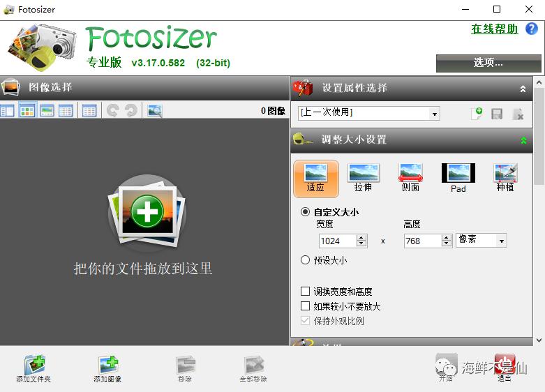This screenshot has width=545, height=392.
Task: Click the 0 图像 image count label
Action: click(x=273, y=111)
